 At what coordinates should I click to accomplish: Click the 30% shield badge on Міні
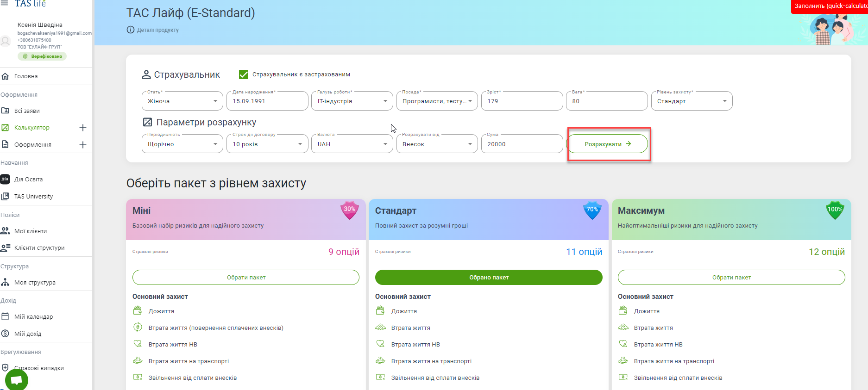[350, 210]
